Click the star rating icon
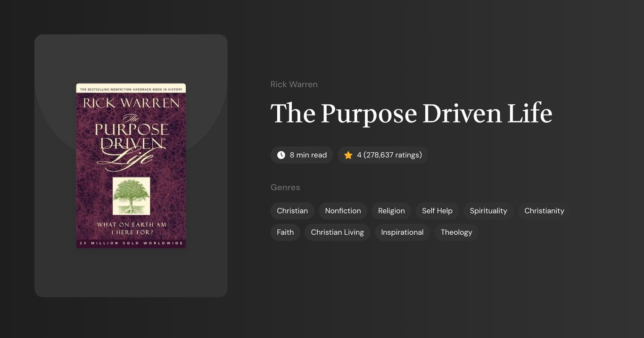The height and width of the screenshot is (338, 644). 348,155
